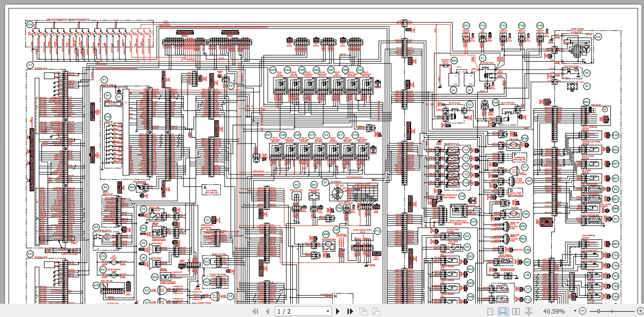Click the next view icon

[x=375, y=311]
